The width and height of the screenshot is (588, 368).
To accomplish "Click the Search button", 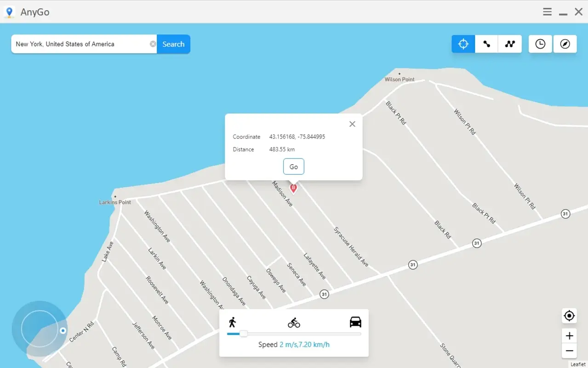I will (x=173, y=44).
